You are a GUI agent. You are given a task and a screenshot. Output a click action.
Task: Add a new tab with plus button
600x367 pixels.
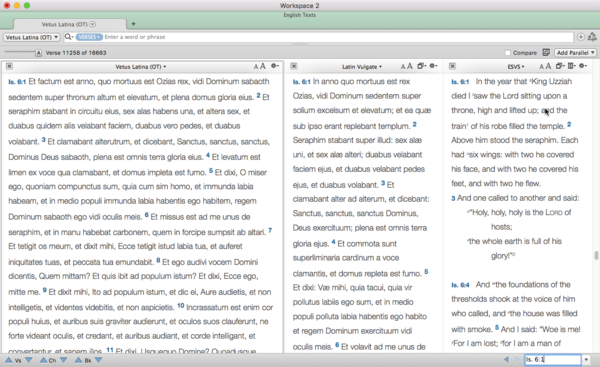pyautogui.click(x=133, y=24)
